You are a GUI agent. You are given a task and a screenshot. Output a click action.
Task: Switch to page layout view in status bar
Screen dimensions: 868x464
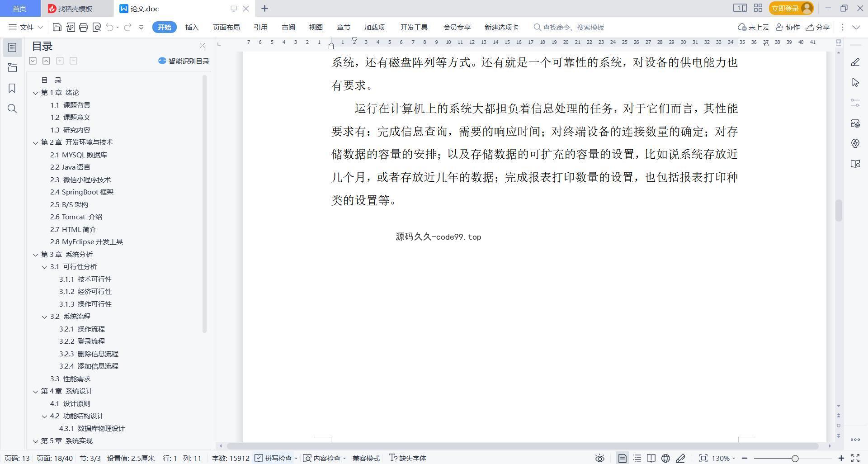623,458
